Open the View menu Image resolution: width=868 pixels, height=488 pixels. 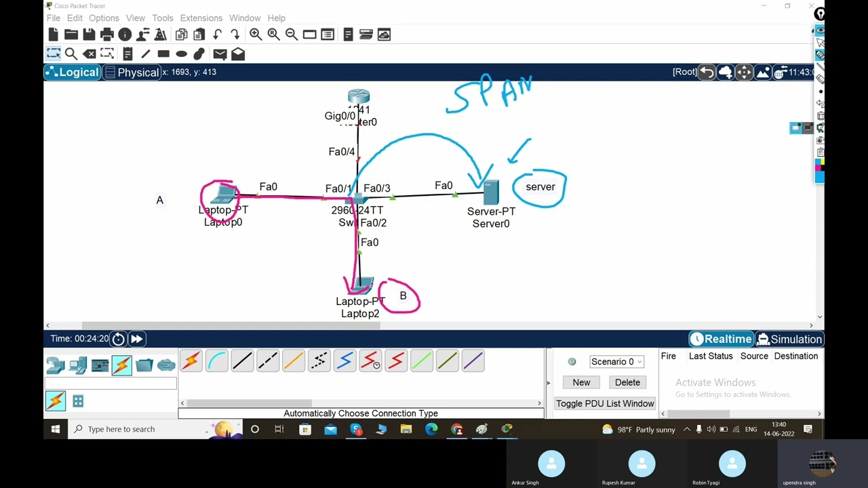(x=136, y=18)
